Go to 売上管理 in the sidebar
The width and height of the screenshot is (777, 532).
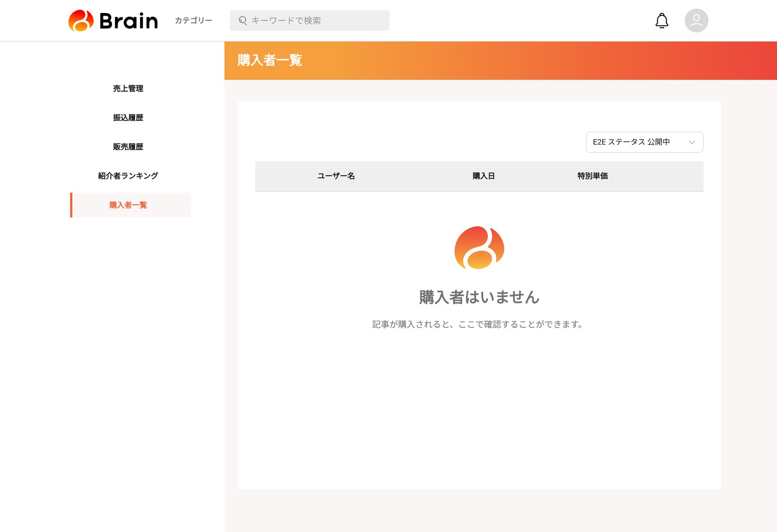tap(128, 88)
